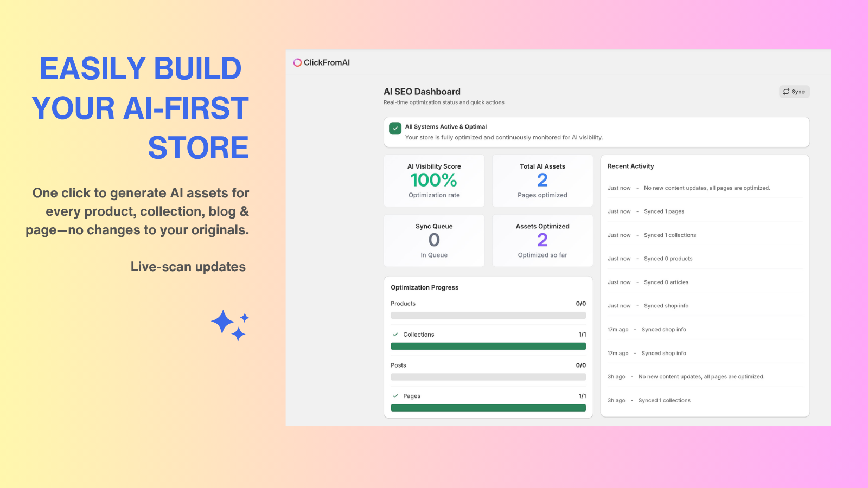The image size is (868, 488).
Task: Click the All Systems Active status banner
Action: click(596, 132)
